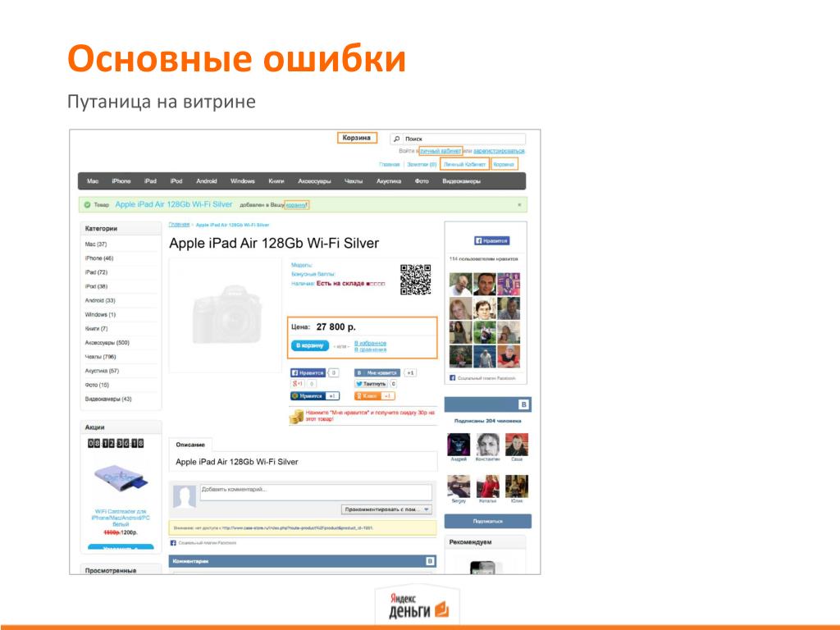The image size is (840, 630).
Task: Select Windows (1) category
Action: [x=100, y=314]
